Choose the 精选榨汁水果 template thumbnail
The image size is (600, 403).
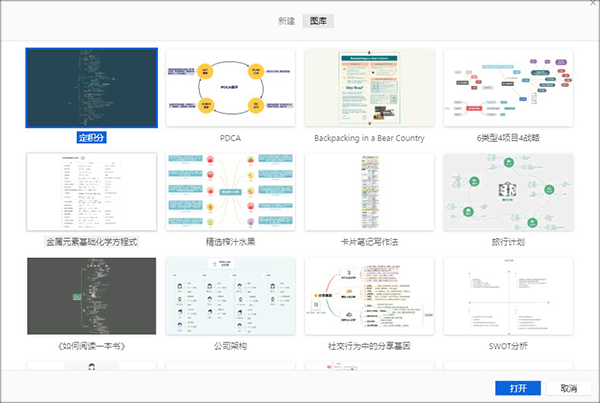tap(230, 192)
